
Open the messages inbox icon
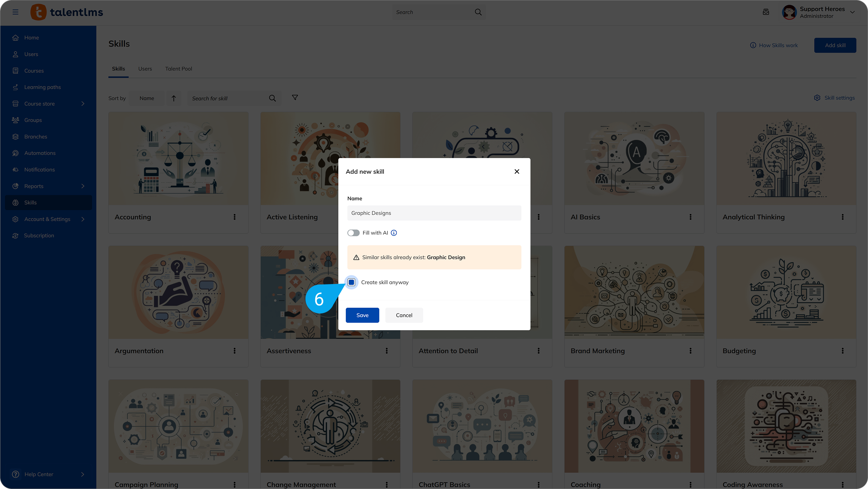click(x=766, y=12)
